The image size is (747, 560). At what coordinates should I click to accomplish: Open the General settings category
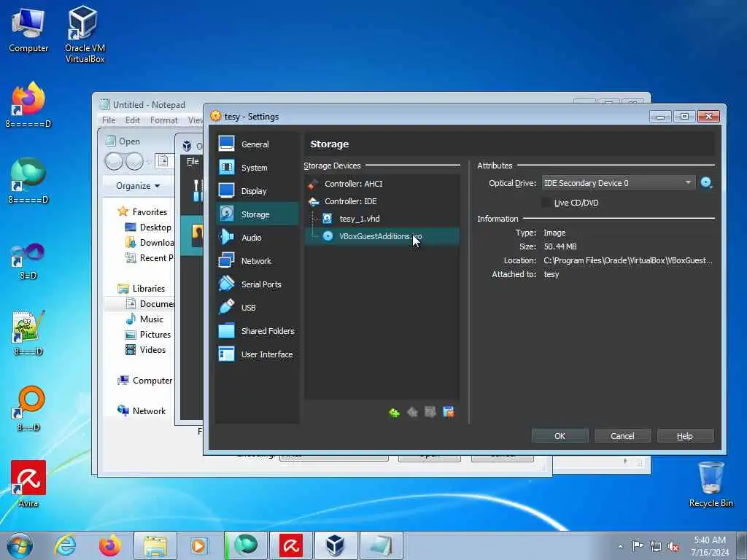click(258, 144)
